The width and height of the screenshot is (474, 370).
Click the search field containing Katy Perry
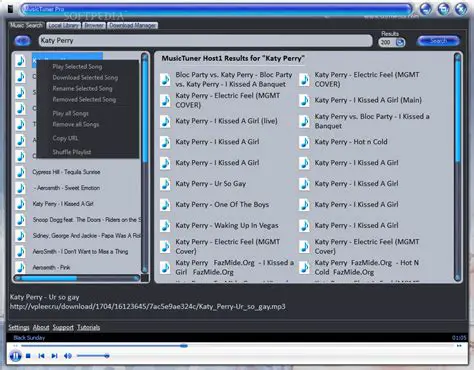(205, 41)
